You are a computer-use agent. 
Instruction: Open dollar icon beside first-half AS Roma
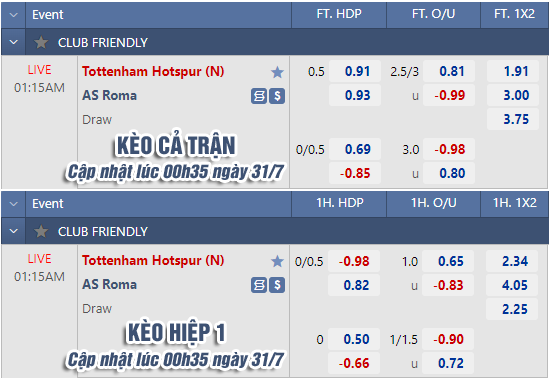[277, 285]
